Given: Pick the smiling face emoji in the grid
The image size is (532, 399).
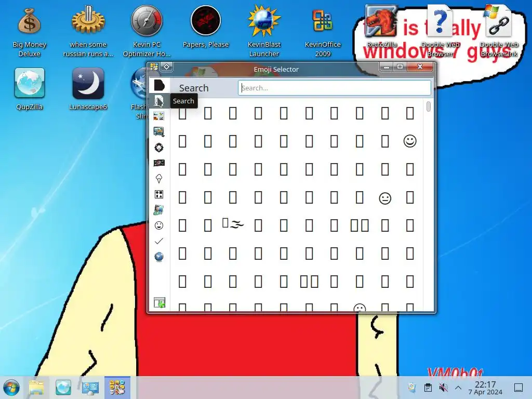Looking at the screenshot, I should pos(410,141).
